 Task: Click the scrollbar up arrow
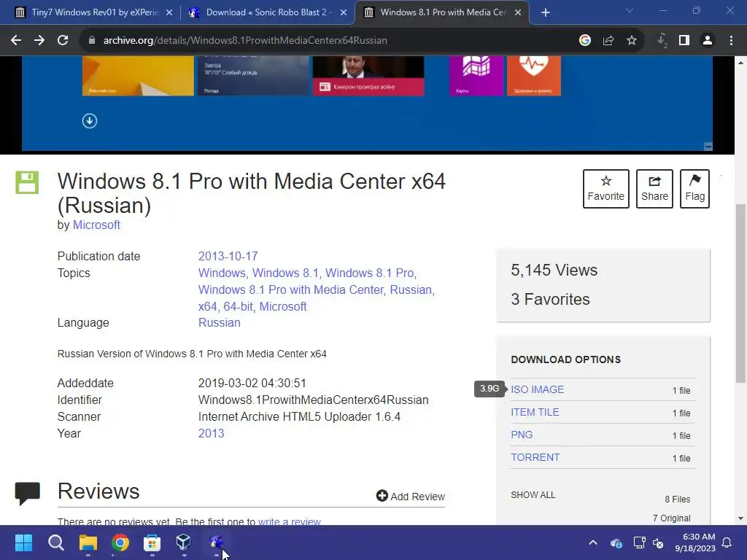pyautogui.click(x=740, y=63)
